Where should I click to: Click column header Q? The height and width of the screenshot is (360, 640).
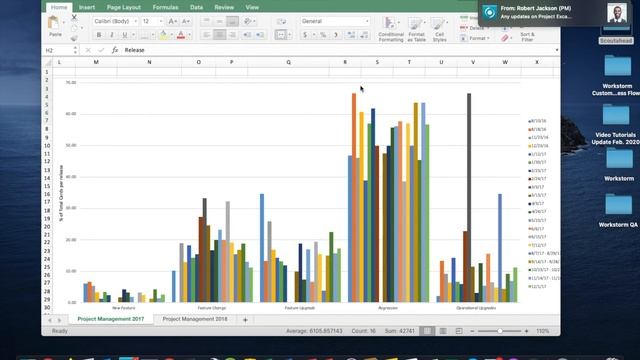click(288, 62)
